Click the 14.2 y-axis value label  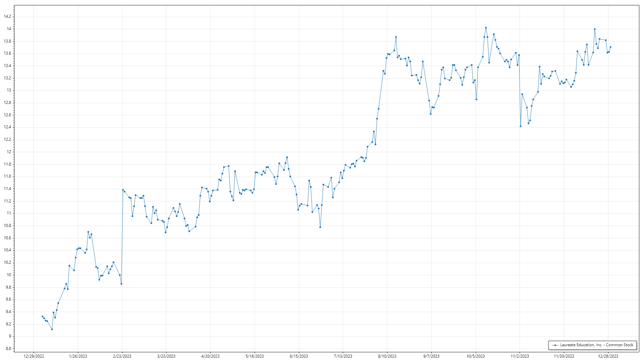(x=7, y=16)
